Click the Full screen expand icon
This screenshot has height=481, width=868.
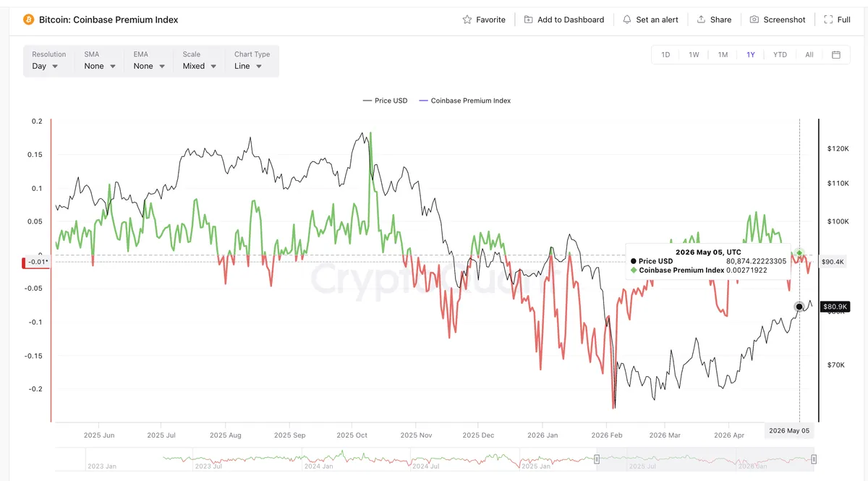tap(828, 20)
